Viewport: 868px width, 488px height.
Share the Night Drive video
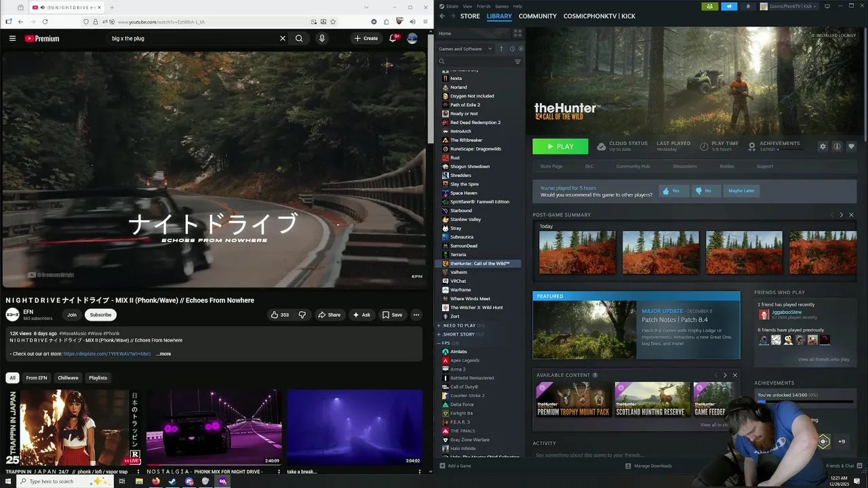[329, 314]
